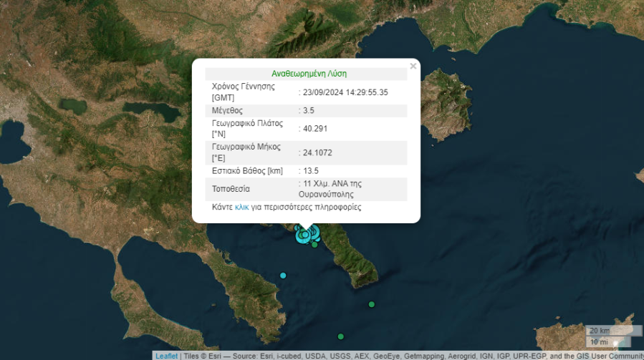
Task: Click the 'Αναθεωρημένη Λύση' popup header
Action: tap(309, 74)
